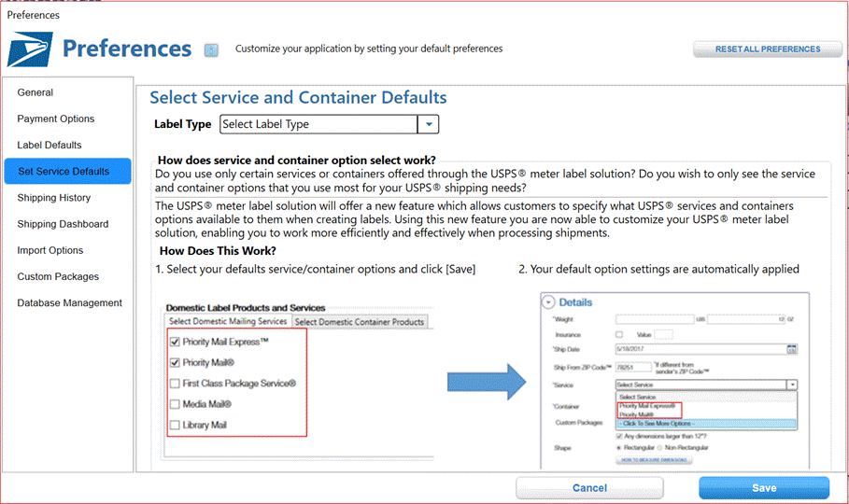Viewport: 849px width, 504px height.
Task: Cancel the preferences dialog
Action: tap(589, 488)
